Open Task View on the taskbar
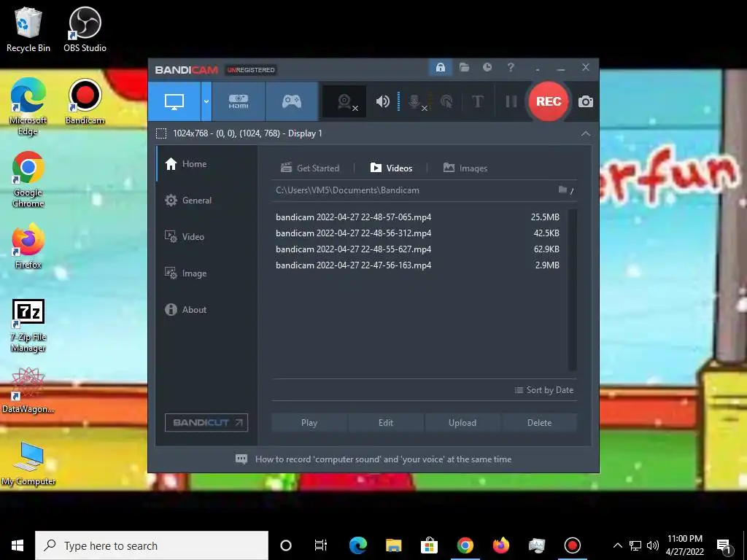747x560 pixels. (321, 545)
